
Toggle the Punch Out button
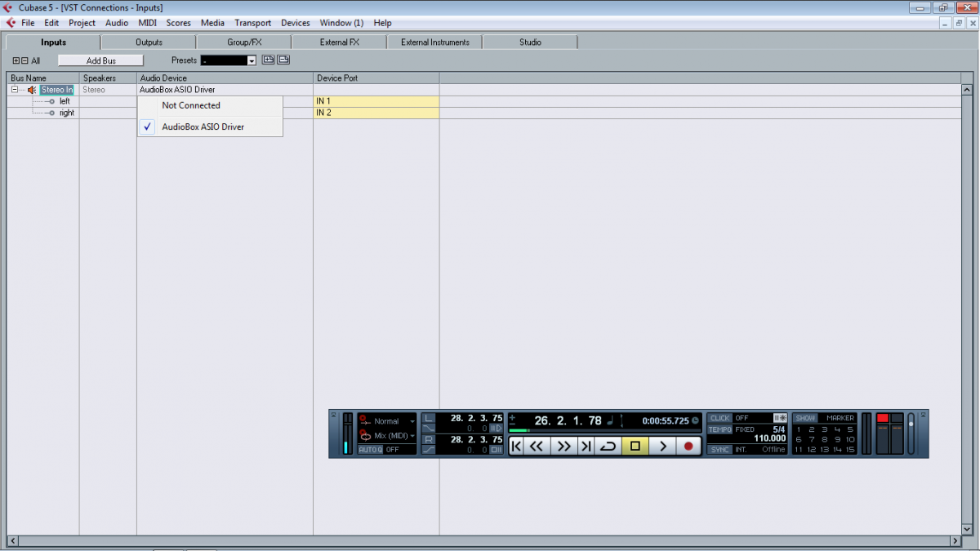tap(429, 450)
